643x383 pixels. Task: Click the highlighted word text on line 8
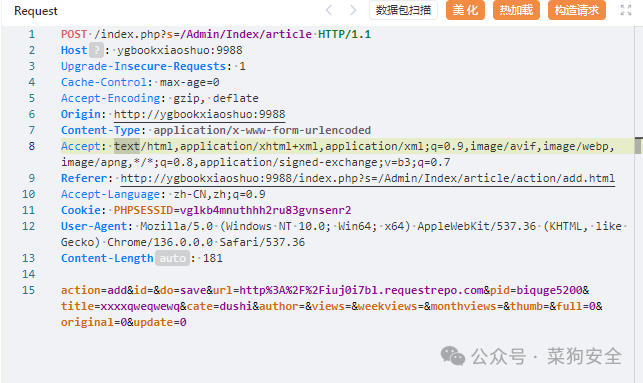click(127, 146)
